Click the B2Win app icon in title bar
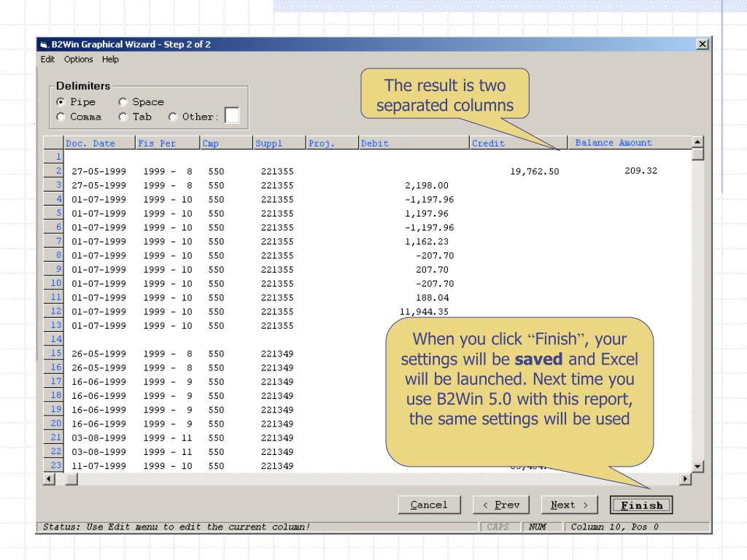 pos(44,44)
